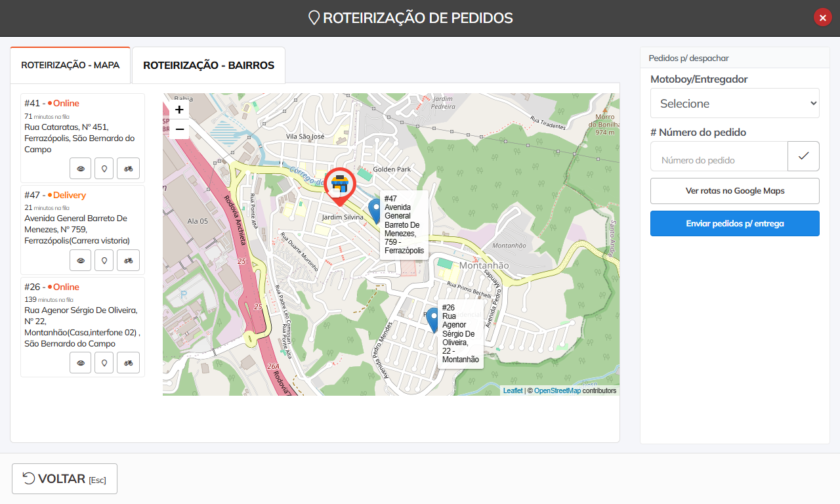
Task: Open the OpenStreetMap attribution link
Action: coord(557,391)
